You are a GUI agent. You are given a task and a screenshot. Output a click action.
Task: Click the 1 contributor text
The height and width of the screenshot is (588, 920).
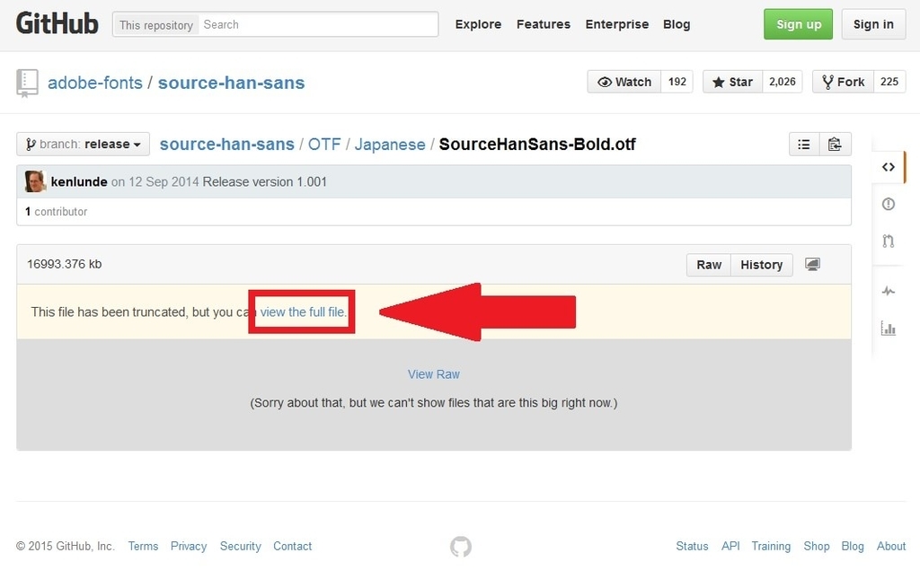click(57, 212)
